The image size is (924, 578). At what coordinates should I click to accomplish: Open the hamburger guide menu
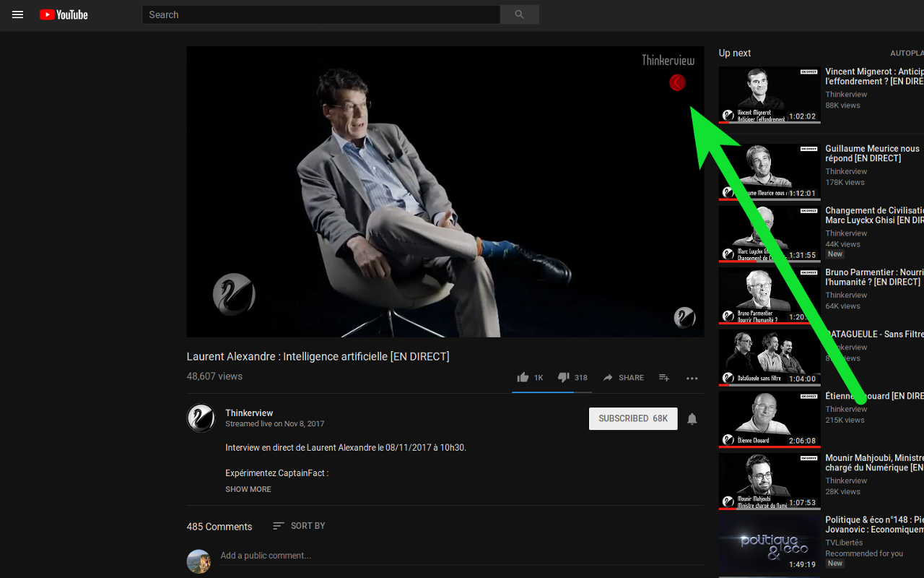pyautogui.click(x=18, y=14)
